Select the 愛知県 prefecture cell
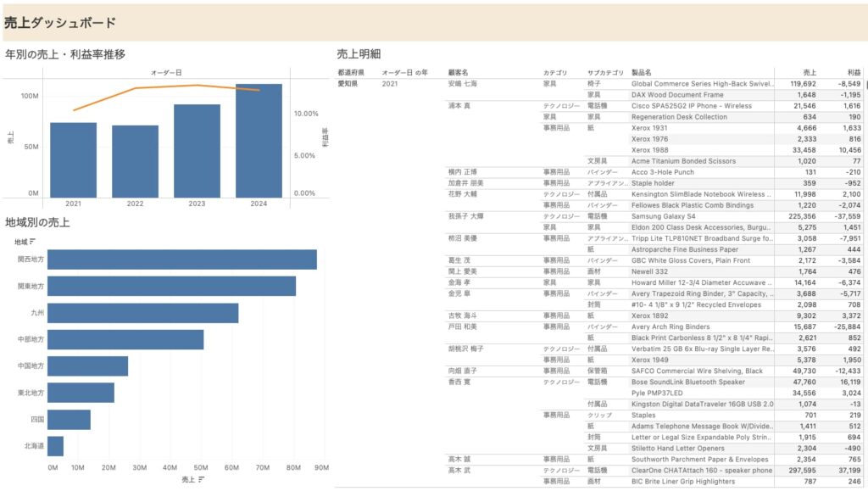The image size is (868, 491). pyautogui.click(x=348, y=84)
